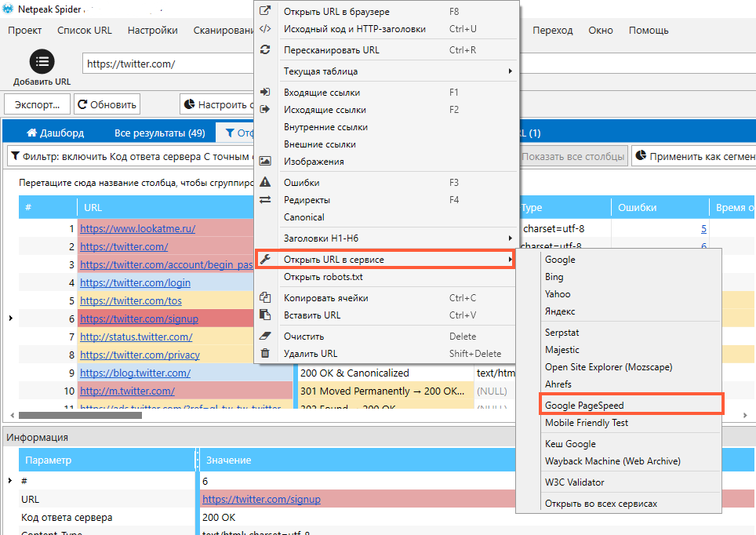This screenshot has height=535, width=756.
Task: Open the blog.twitter.com link
Action: 135,373
